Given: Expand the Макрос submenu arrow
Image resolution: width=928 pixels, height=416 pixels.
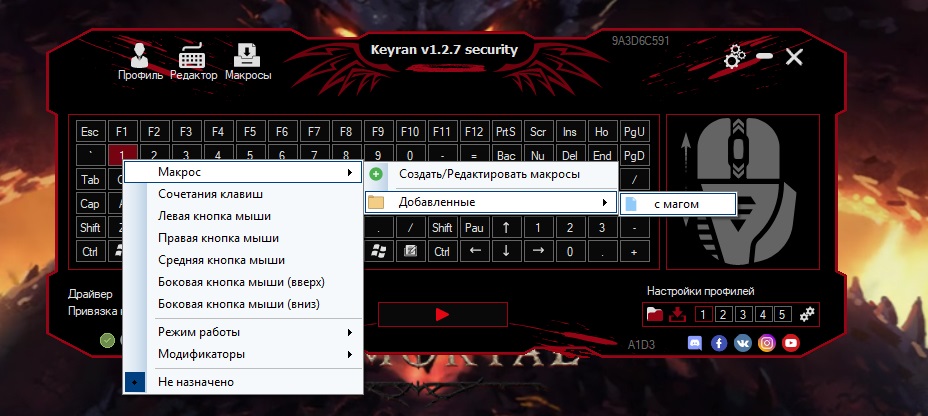Looking at the screenshot, I should pos(350,173).
